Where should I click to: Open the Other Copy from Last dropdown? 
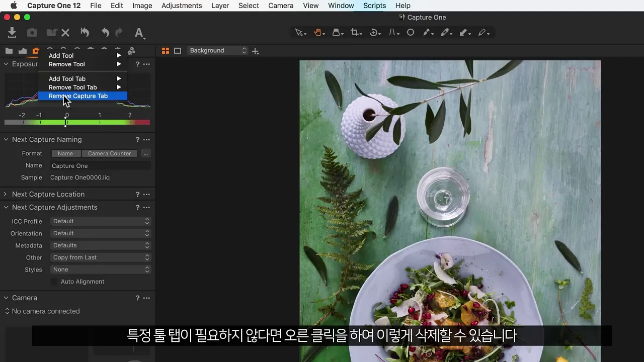click(x=101, y=257)
